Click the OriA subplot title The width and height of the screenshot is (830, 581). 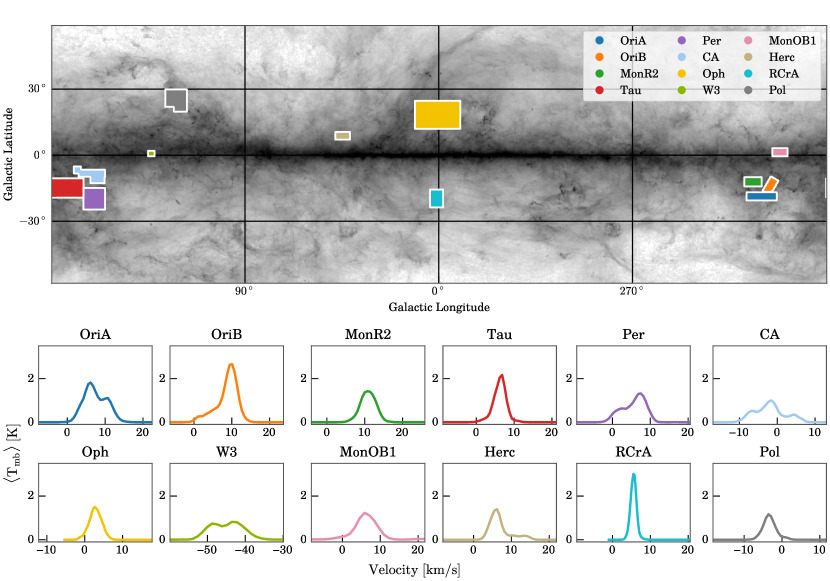pyautogui.click(x=95, y=335)
